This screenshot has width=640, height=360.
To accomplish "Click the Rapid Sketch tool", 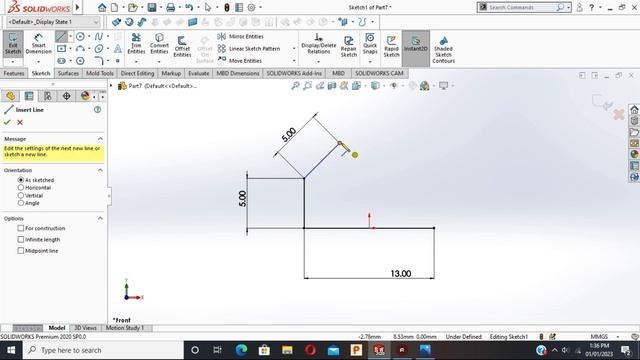I will [x=391, y=46].
